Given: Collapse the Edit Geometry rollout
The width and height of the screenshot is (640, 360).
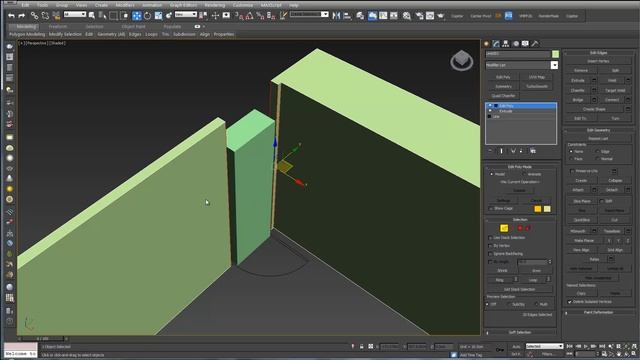Looking at the screenshot, I should [x=598, y=130].
